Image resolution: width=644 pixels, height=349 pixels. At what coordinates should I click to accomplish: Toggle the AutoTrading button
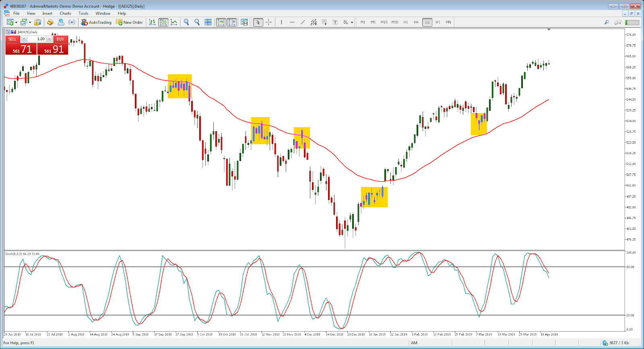[96, 22]
